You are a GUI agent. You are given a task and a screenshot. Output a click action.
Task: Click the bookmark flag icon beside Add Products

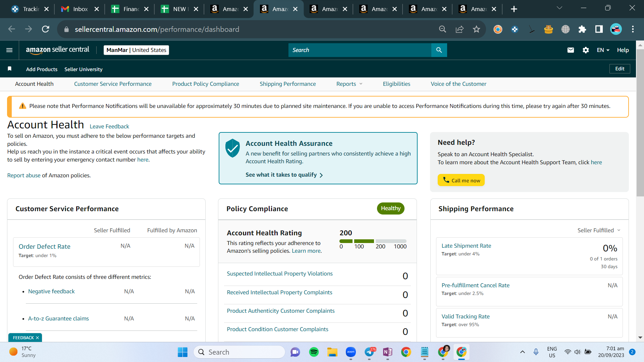10,69
